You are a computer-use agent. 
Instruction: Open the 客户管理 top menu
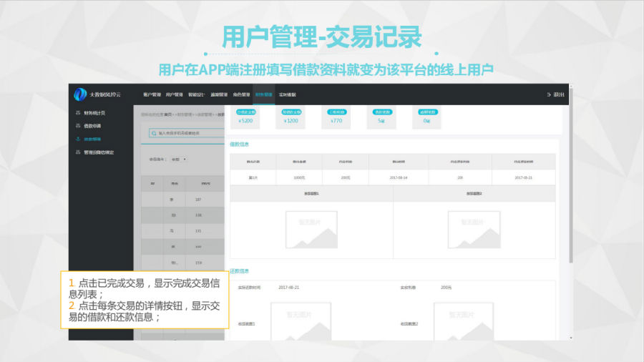click(152, 94)
